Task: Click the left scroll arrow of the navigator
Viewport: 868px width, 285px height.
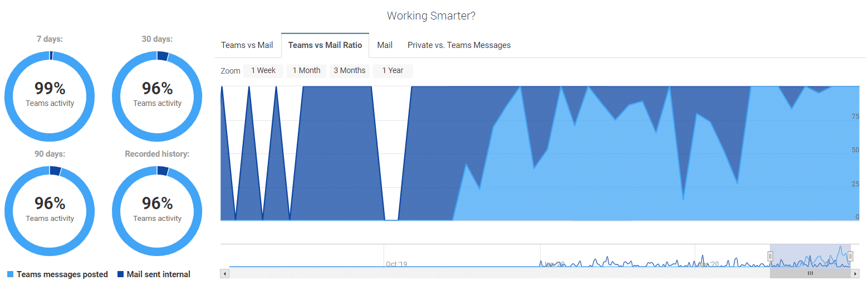Action: pos(224,274)
